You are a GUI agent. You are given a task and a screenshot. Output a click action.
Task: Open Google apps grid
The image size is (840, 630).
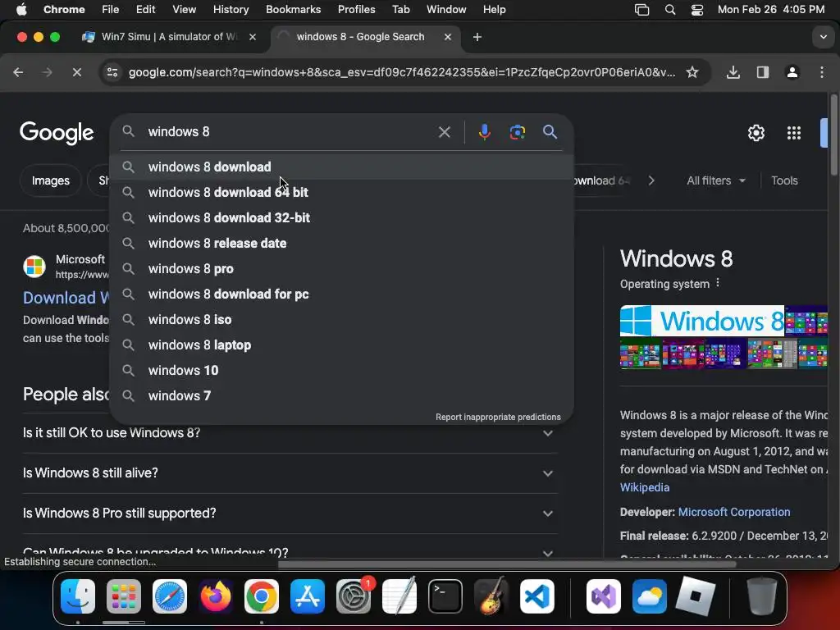(794, 133)
